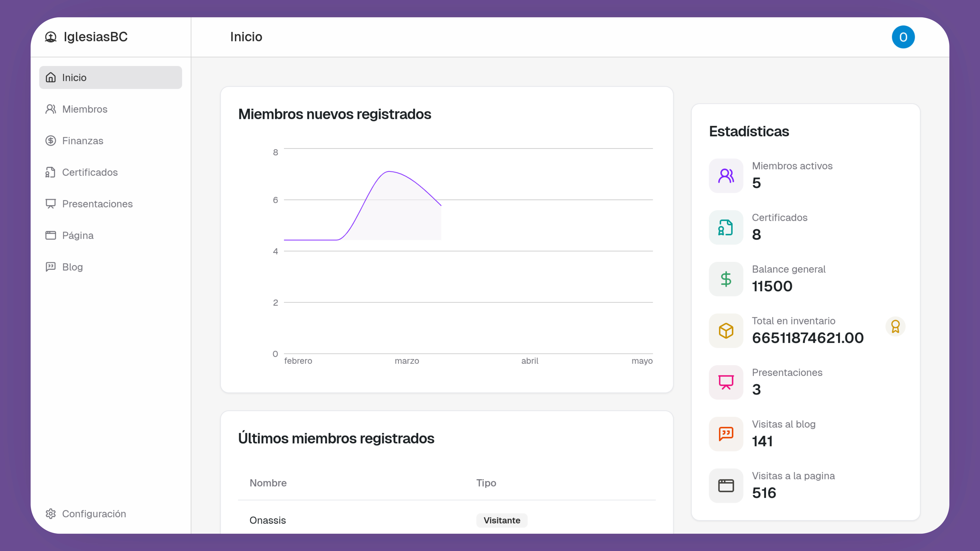Click the purple Miembros activos icon
The width and height of the screenshot is (980, 551).
tap(726, 176)
